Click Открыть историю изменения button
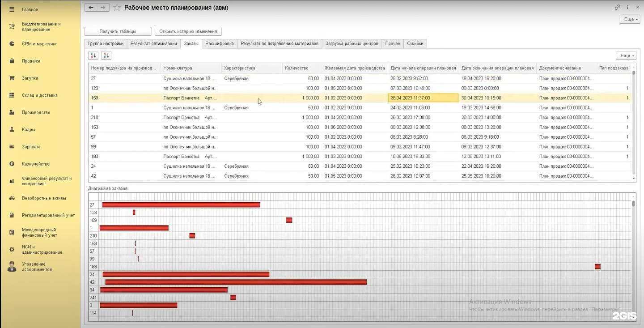 click(188, 31)
